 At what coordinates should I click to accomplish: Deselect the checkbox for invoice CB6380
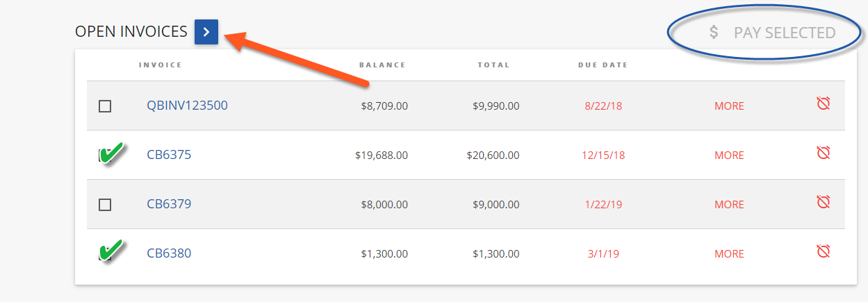[106, 253]
